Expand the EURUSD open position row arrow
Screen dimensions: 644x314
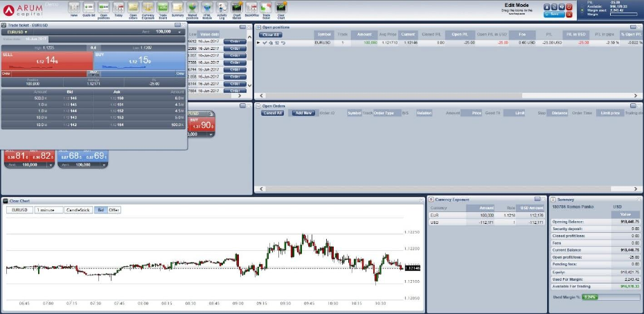(258, 43)
